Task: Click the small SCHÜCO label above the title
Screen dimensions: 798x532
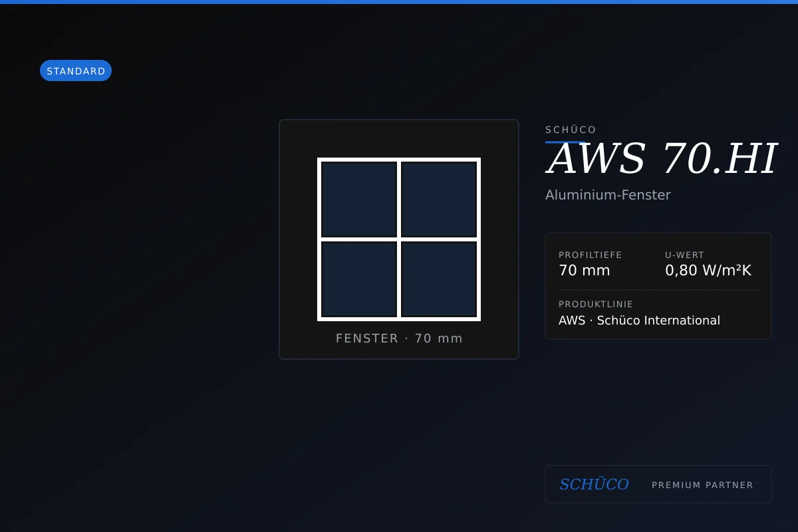Action: 571,130
